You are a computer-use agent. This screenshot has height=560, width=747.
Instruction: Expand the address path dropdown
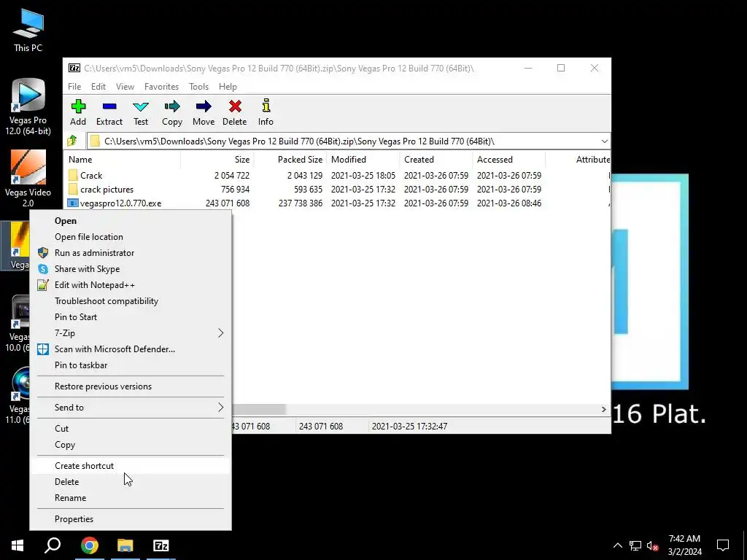pyautogui.click(x=604, y=141)
